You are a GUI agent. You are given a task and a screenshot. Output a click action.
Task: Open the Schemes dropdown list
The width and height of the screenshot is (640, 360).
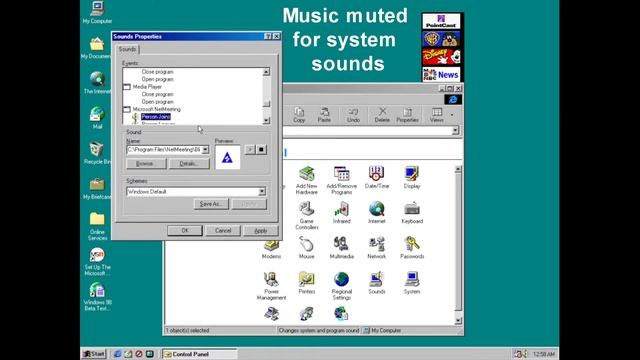pyautogui.click(x=262, y=191)
